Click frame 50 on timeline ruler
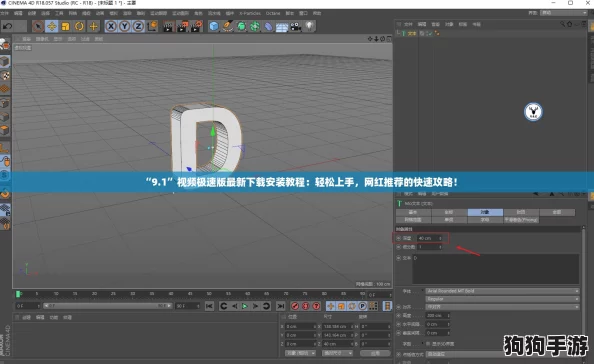Viewport: 594px width, 364px height. click(209, 294)
